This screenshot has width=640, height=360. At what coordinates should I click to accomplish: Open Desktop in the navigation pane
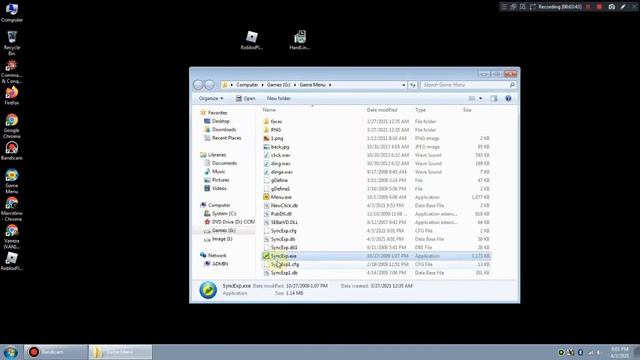(220, 121)
